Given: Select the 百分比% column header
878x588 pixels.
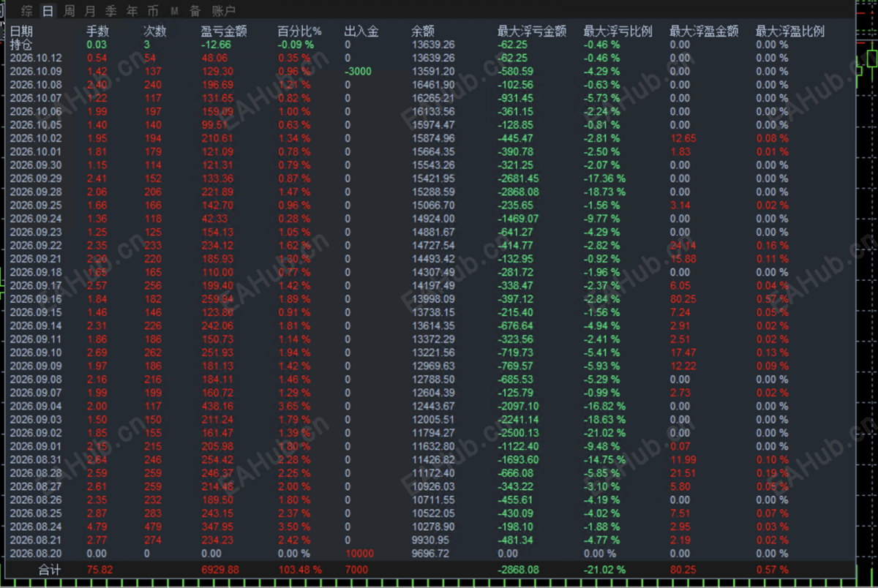Looking at the screenshot, I should coord(299,31).
